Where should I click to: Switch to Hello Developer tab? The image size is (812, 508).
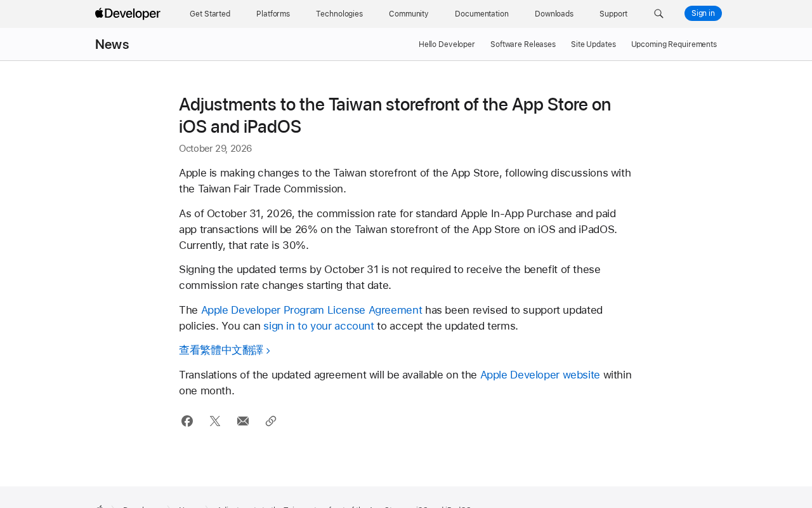447,44
